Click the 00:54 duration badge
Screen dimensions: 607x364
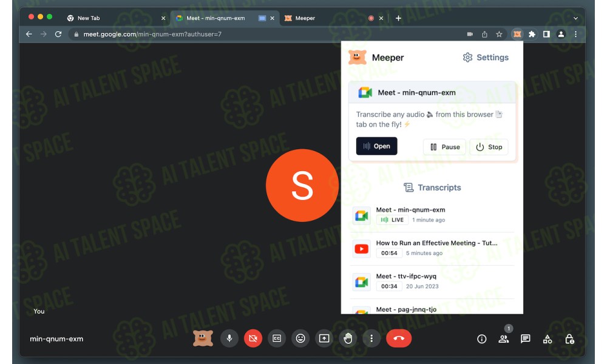[389, 253]
